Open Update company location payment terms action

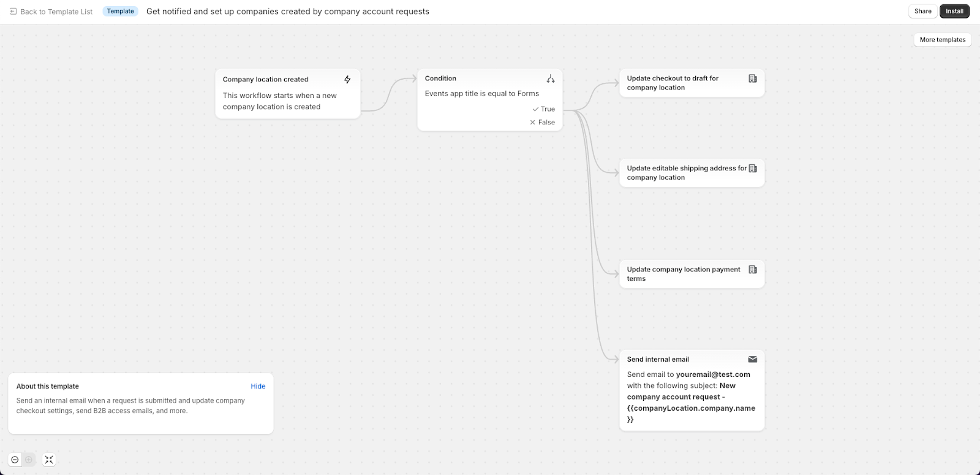[692, 274]
